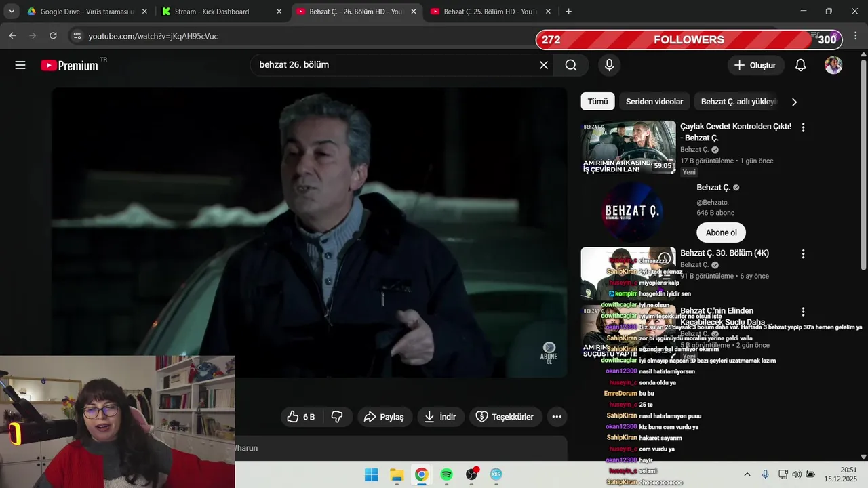
Task: Open more actions menu below the video
Action: [x=557, y=417]
